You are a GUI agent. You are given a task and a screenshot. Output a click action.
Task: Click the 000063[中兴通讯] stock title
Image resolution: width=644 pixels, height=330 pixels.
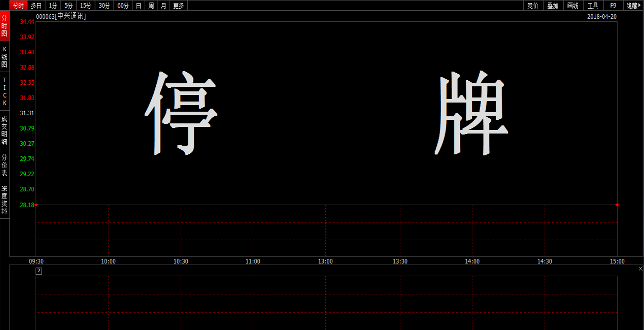tap(61, 17)
